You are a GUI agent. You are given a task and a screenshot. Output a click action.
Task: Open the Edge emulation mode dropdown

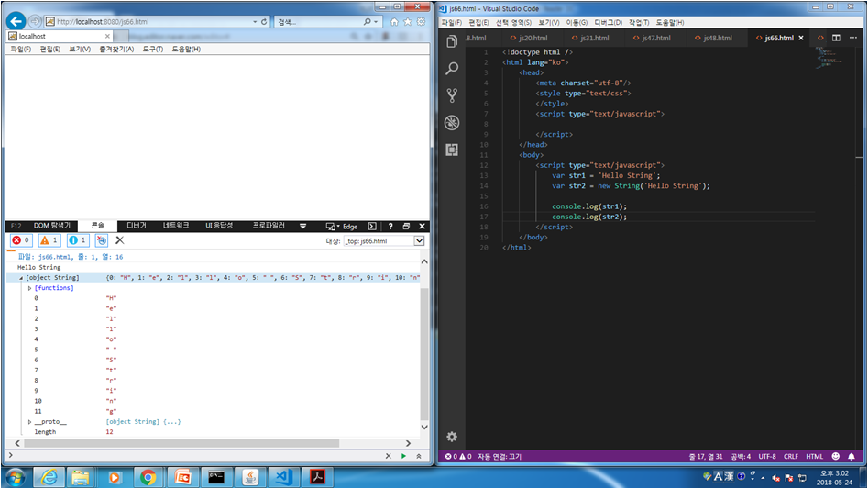(342, 226)
